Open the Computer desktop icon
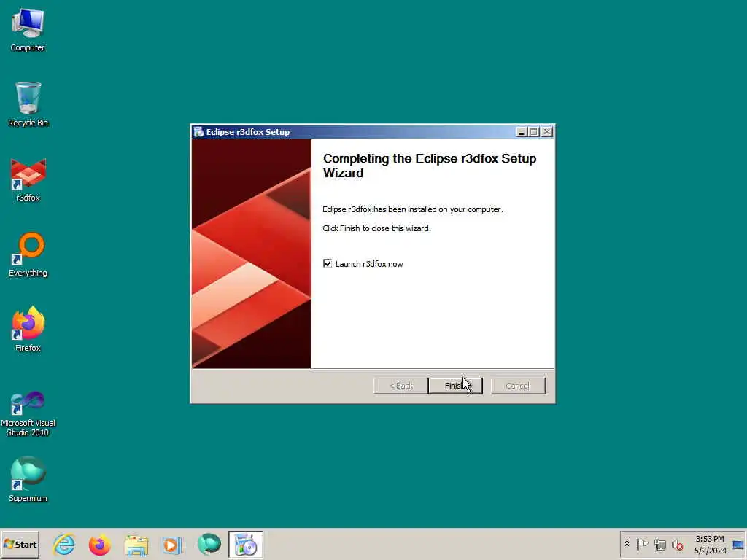The image size is (747, 560). [x=28, y=30]
